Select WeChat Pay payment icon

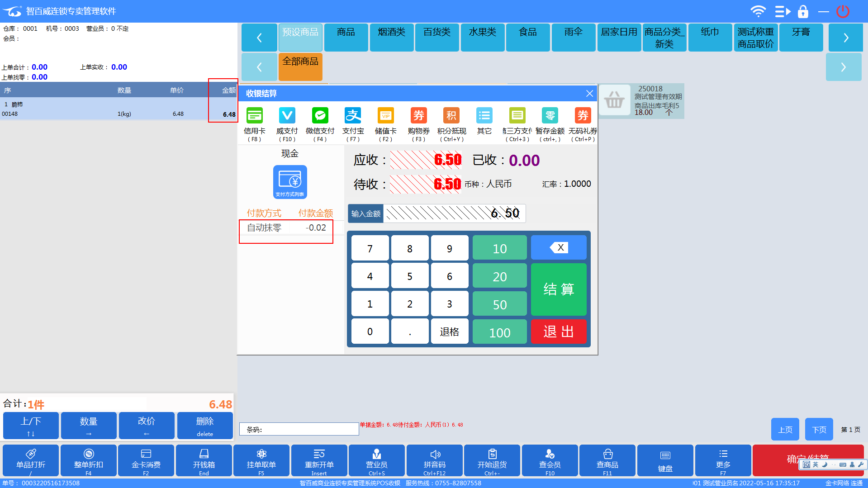(320, 116)
